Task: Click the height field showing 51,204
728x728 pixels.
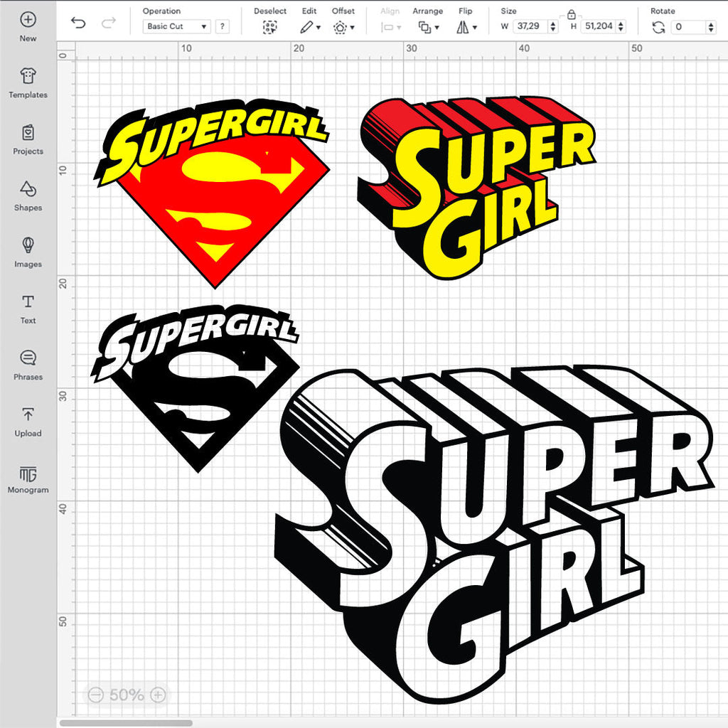Action: point(599,26)
